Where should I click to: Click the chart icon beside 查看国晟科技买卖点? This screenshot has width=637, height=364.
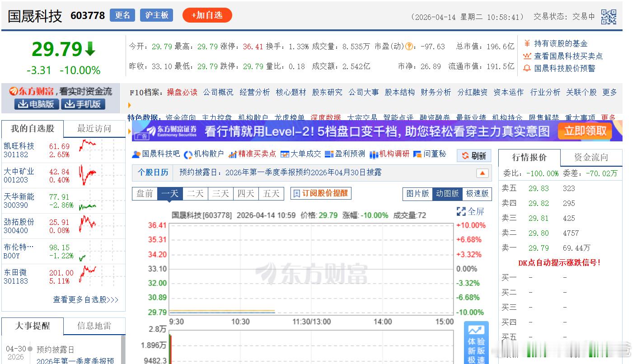pyautogui.click(x=527, y=56)
